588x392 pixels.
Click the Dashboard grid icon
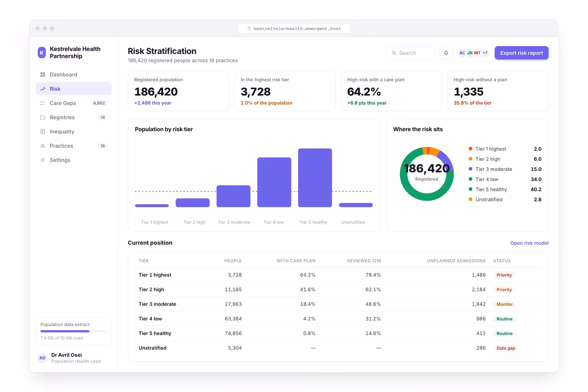tap(43, 74)
